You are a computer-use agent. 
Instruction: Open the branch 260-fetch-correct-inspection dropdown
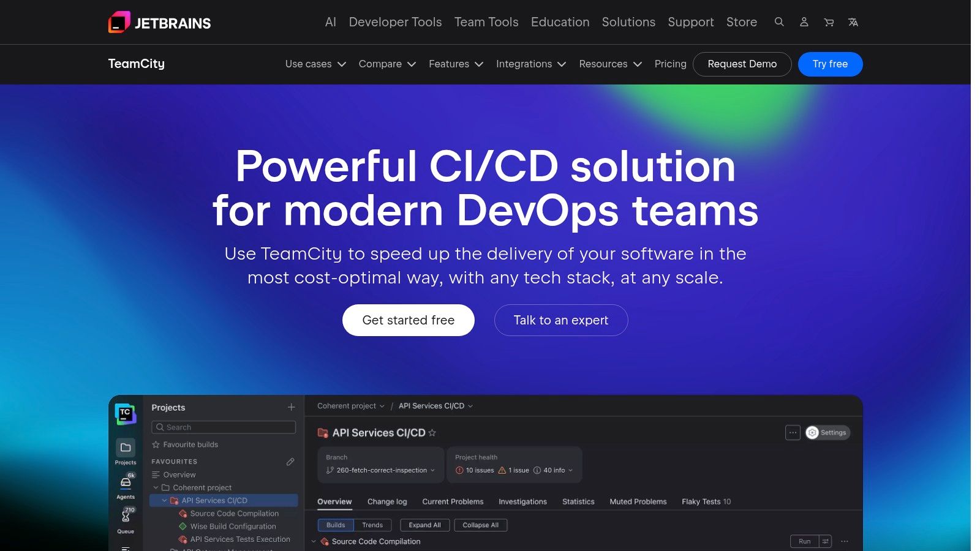380,470
